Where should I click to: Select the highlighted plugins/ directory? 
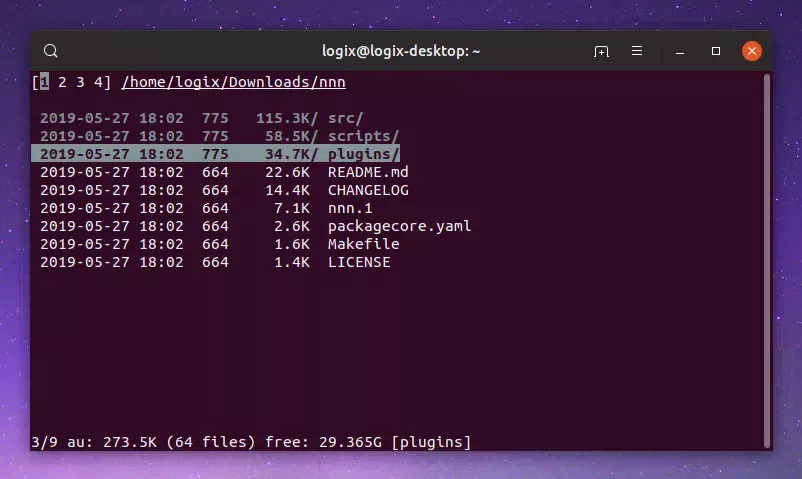coord(363,154)
